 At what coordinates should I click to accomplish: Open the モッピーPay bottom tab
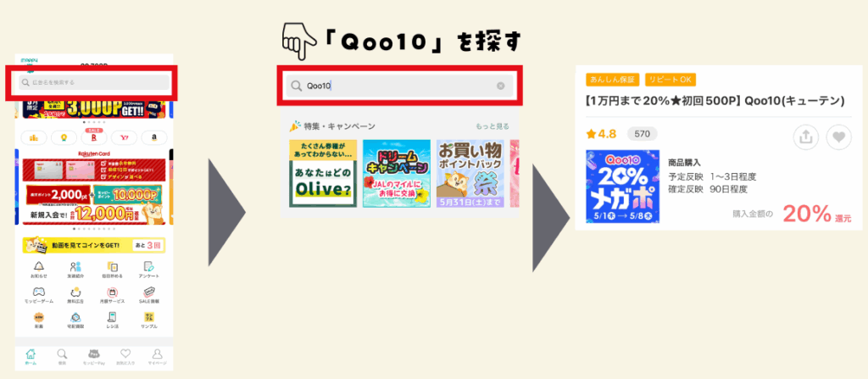point(93,356)
